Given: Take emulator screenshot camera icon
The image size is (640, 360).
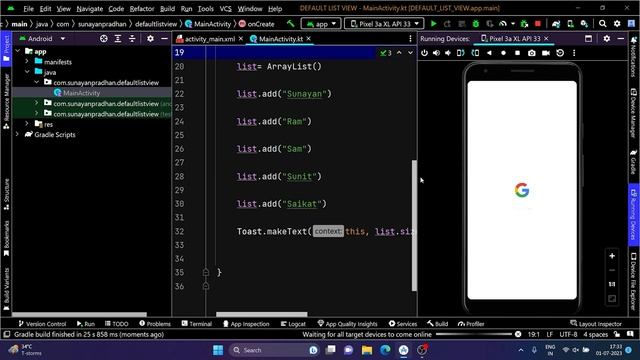Looking at the screenshot, I should (531, 53).
